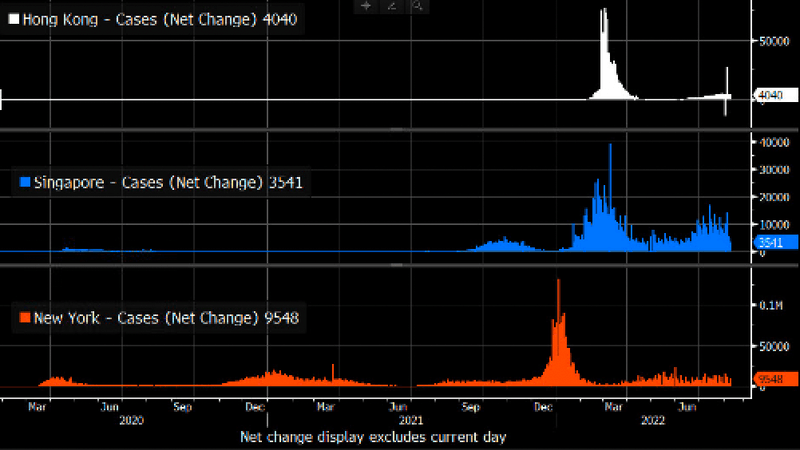Screen dimensions: 800x450
Task: Click the zoom magnifier tool icon
Action: tap(416, 6)
